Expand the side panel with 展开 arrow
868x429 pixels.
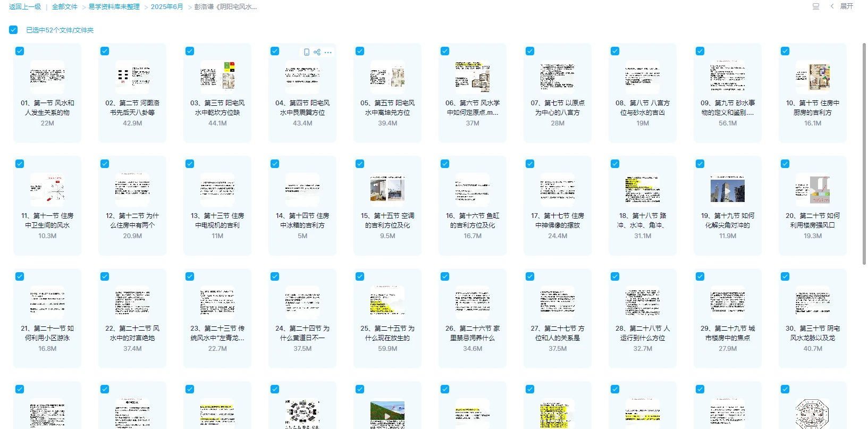[x=842, y=6]
